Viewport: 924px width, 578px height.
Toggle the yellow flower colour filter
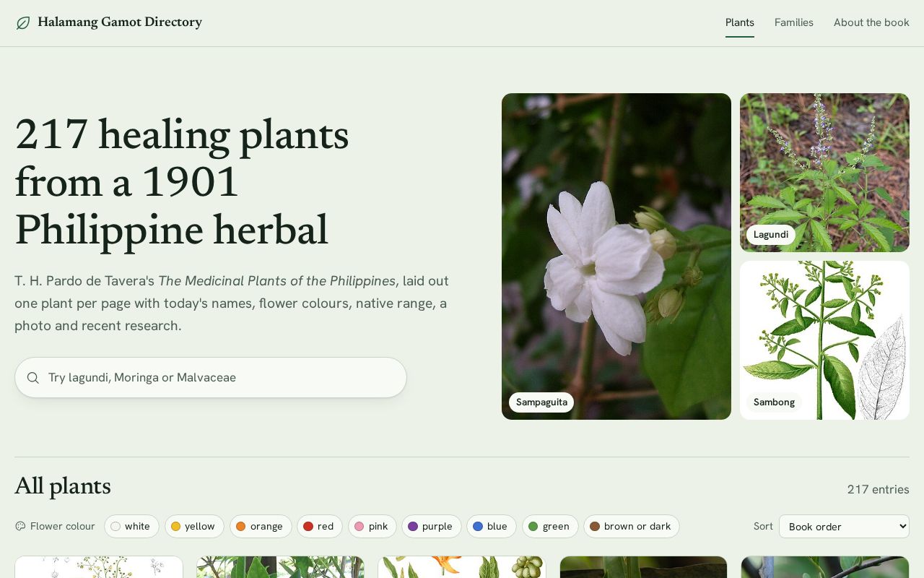tap(194, 527)
